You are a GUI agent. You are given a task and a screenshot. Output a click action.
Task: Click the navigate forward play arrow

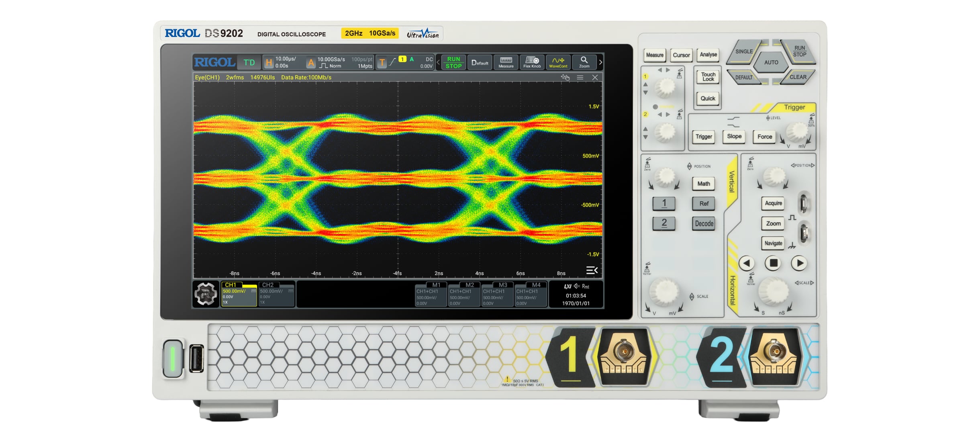point(799,263)
